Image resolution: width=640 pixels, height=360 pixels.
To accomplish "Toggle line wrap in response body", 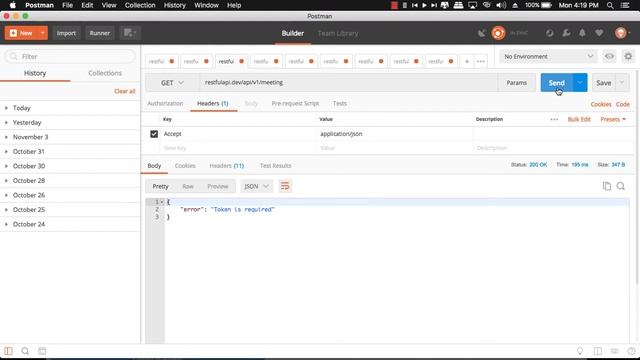I will 285,186.
